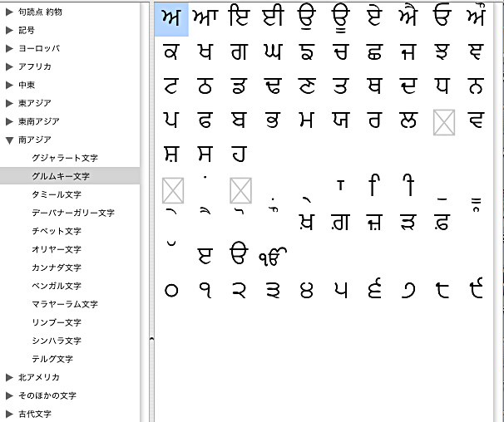Screen dimensions: 504x422
Task: Select the highlighted ਅ character
Action: (x=171, y=18)
